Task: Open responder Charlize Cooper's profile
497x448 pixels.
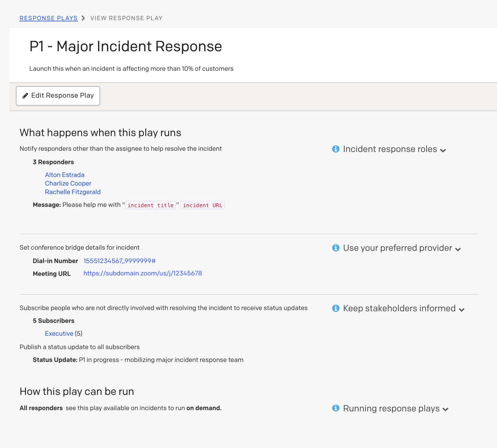Action: tap(68, 183)
